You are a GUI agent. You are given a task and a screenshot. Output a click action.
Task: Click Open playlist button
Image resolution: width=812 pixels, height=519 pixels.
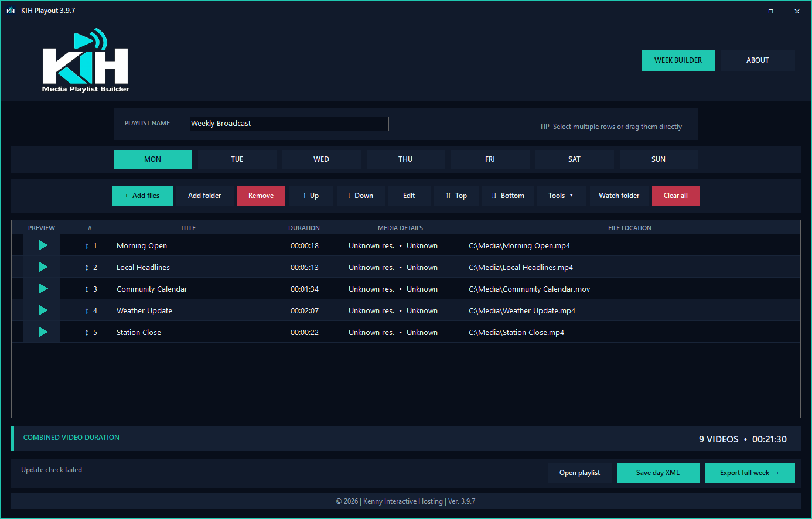click(x=580, y=473)
